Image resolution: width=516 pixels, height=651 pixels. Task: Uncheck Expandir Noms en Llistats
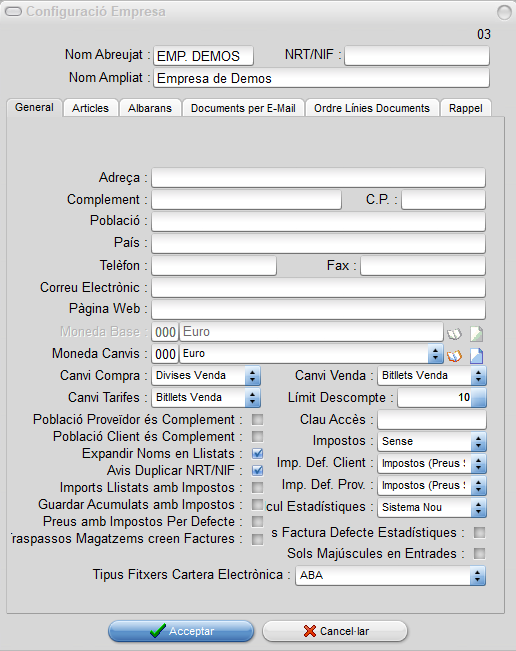[x=257, y=453]
